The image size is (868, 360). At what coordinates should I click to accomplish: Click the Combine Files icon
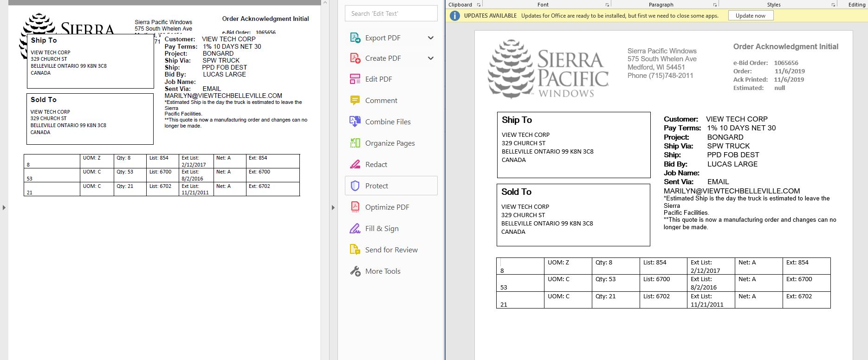pyautogui.click(x=355, y=122)
